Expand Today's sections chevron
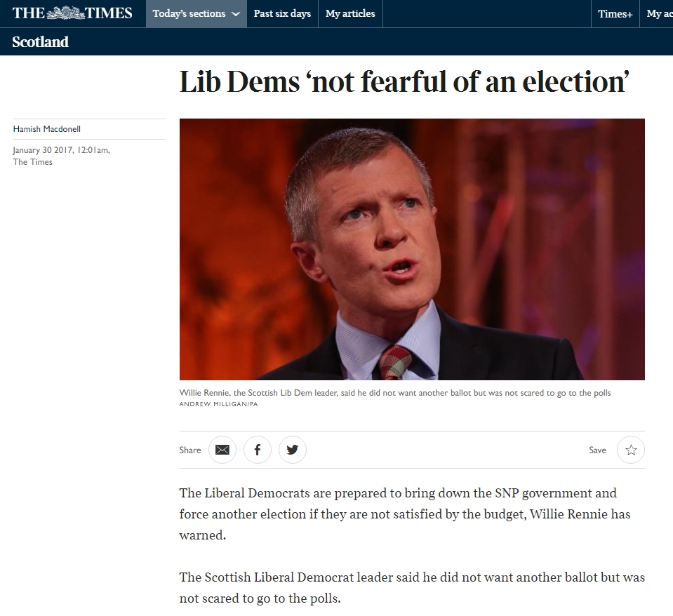673x616 pixels. 236,14
